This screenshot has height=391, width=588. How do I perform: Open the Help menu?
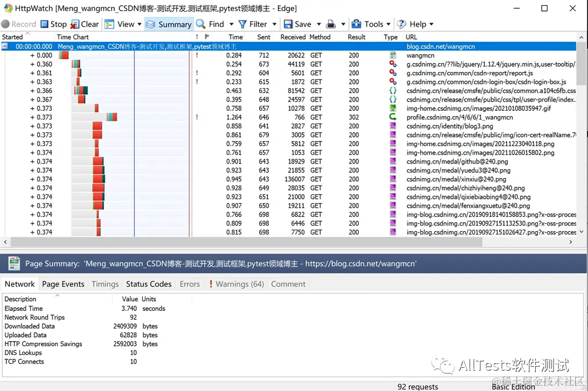pos(415,24)
